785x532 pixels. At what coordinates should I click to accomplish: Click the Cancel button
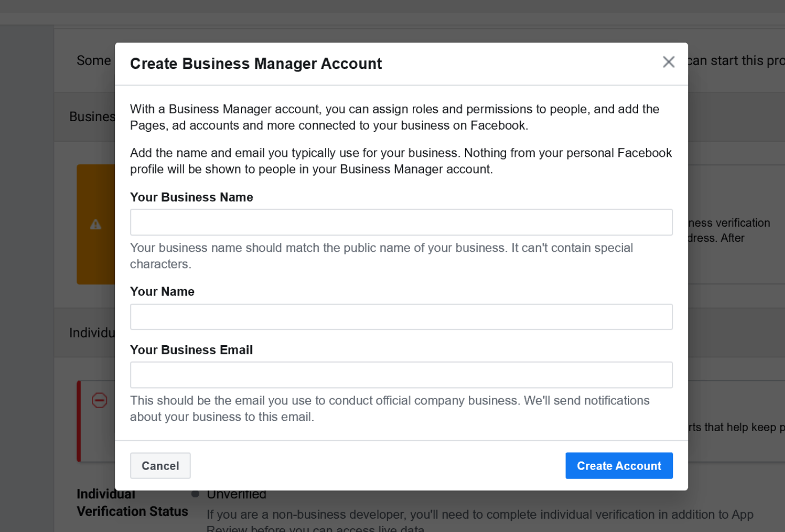(160, 466)
